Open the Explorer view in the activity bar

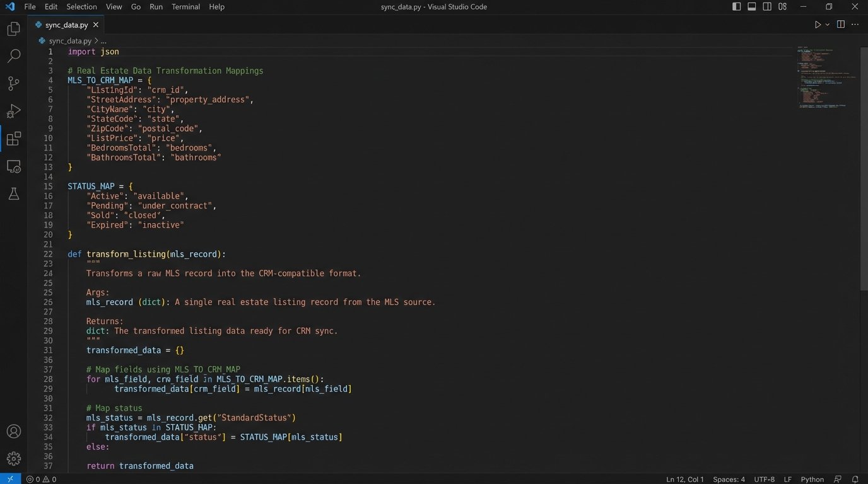pos(13,28)
